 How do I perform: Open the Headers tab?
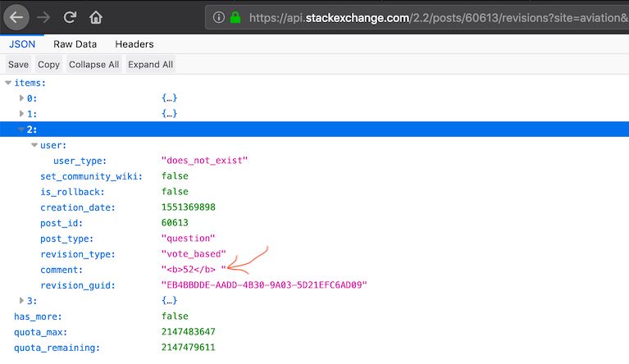[x=134, y=44]
